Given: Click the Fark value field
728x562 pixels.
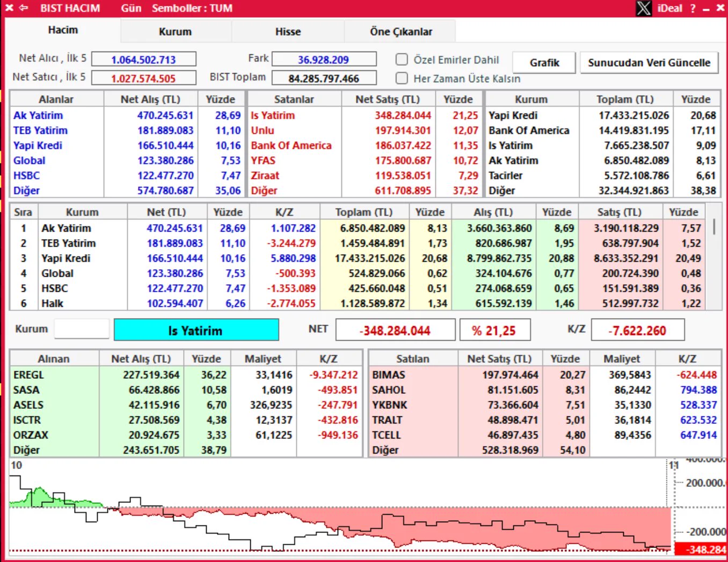Looking at the screenshot, I should click(324, 59).
